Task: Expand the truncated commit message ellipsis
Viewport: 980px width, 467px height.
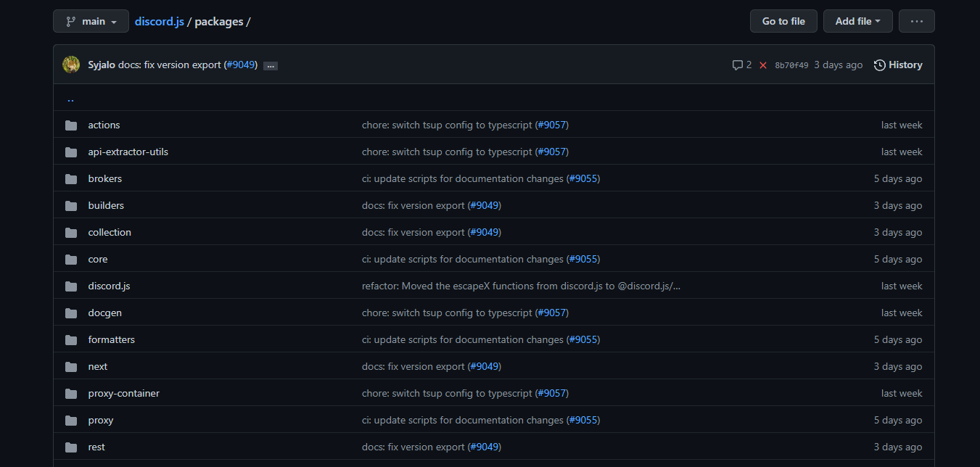Action: (270, 65)
